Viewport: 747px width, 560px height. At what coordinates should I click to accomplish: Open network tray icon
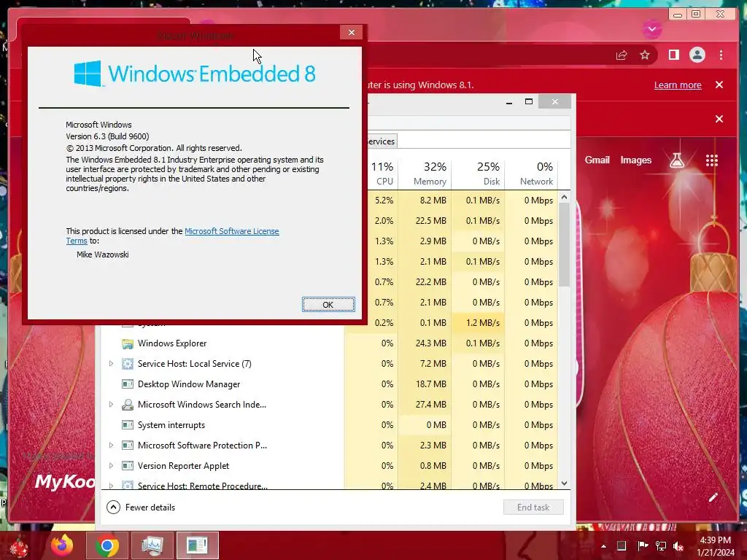[661, 545]
